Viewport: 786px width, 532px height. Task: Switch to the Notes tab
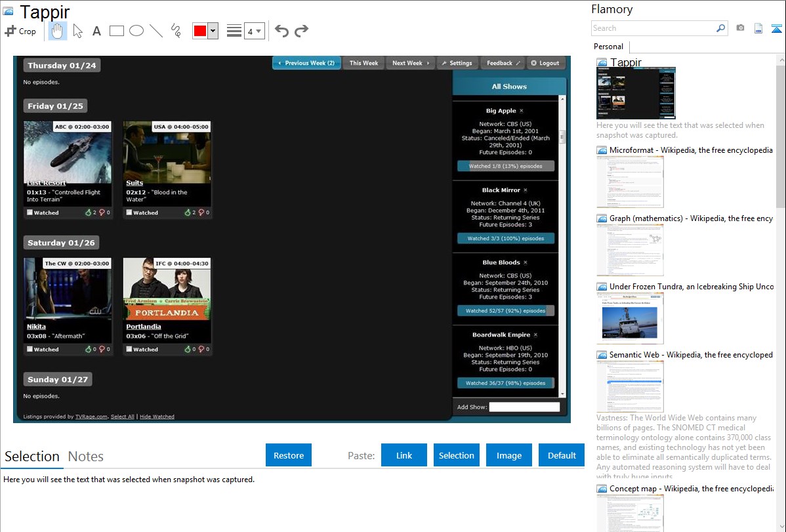(x=86, y=457)
